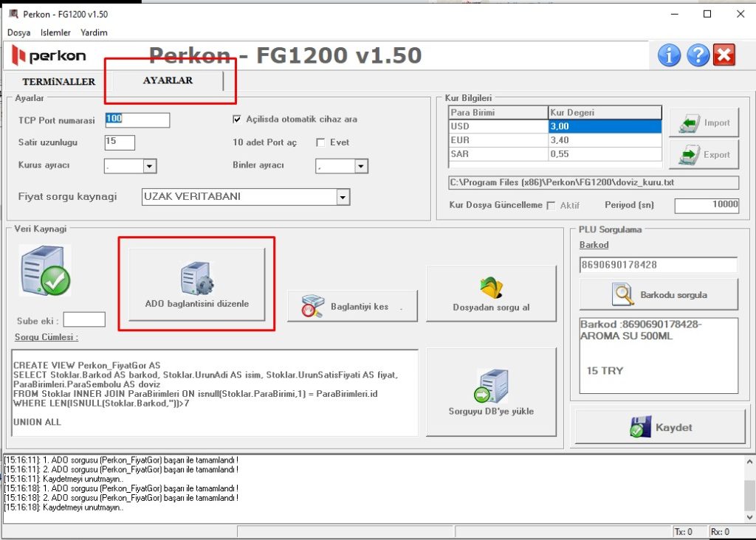The image size is (756, 540).
Task: Click the Barkod label in PLU Sorgulama
Action: (x=594, y=245)
